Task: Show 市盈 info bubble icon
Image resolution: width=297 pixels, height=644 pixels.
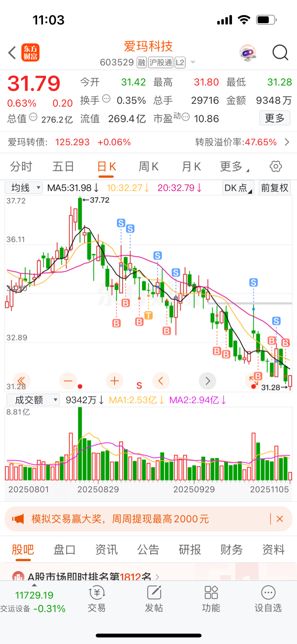Action: click(x=186, y=117)
